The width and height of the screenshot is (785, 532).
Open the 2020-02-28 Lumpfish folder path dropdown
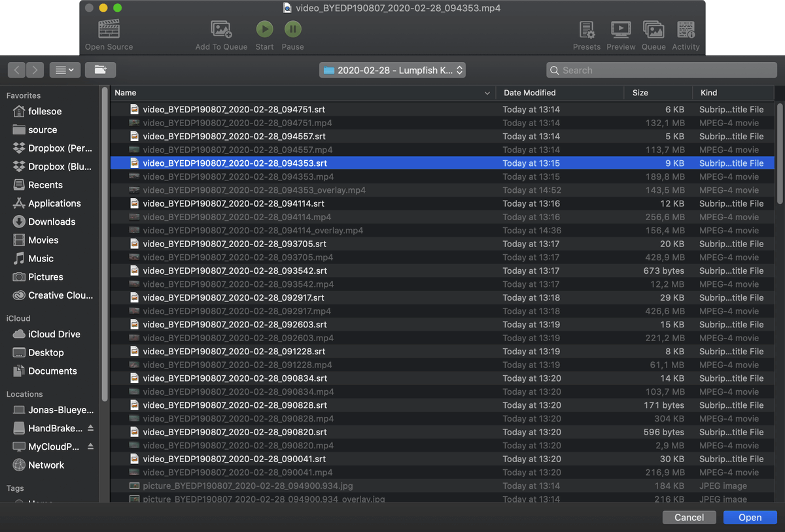pyautogui.click(x=392, y=70)
